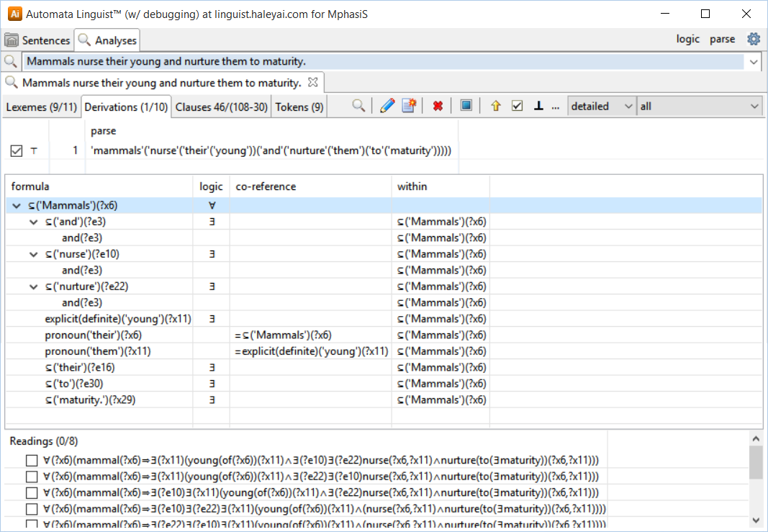Maximize the application window
Viewport: 768px width, 532px height.
click(705, 14)
